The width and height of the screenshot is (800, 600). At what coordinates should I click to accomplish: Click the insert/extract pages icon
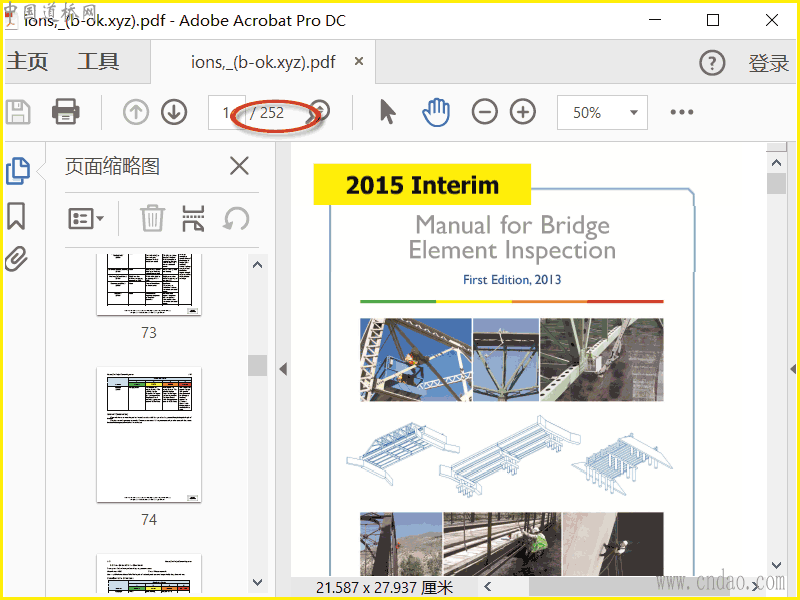coord(193,218)
